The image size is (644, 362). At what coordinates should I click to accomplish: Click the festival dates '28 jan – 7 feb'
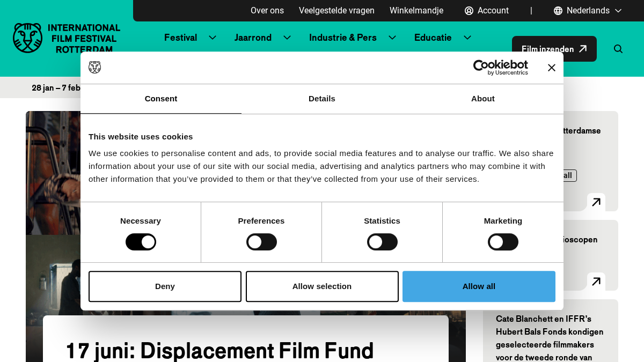[x=56, y=88]
